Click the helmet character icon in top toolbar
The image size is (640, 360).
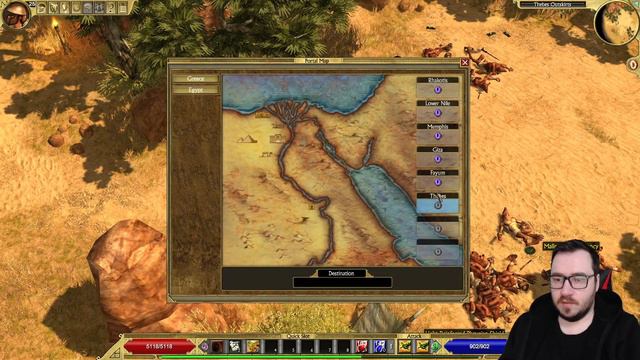coord(42,8)
